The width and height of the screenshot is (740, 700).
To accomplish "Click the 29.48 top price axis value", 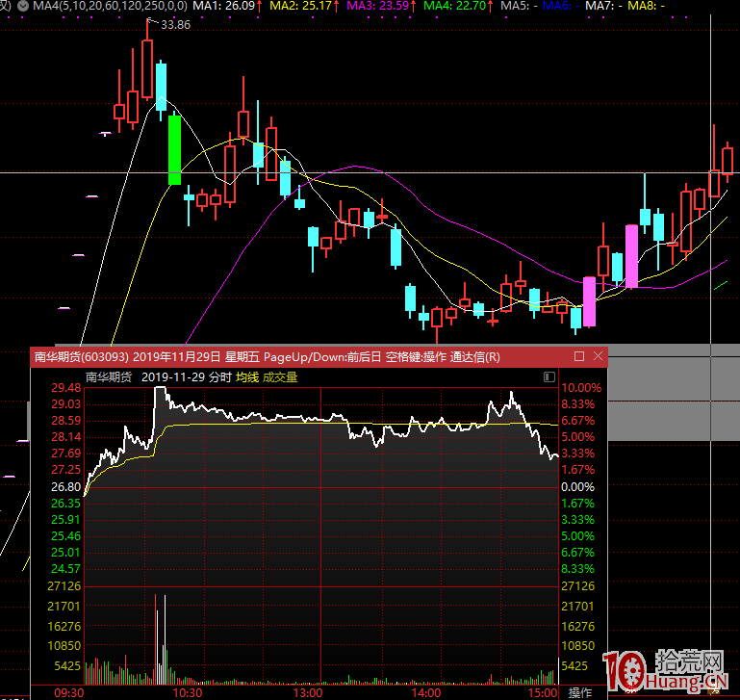I will (x=66, y=388).
